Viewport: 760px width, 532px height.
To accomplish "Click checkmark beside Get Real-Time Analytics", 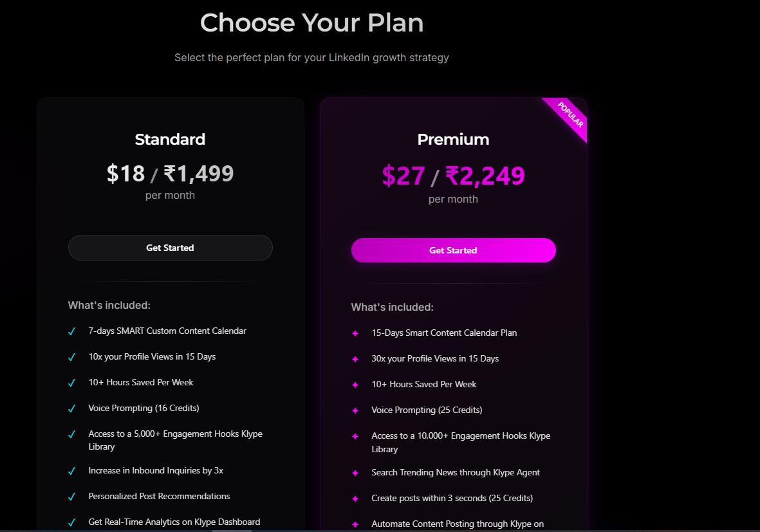I will tap(72, 522).
